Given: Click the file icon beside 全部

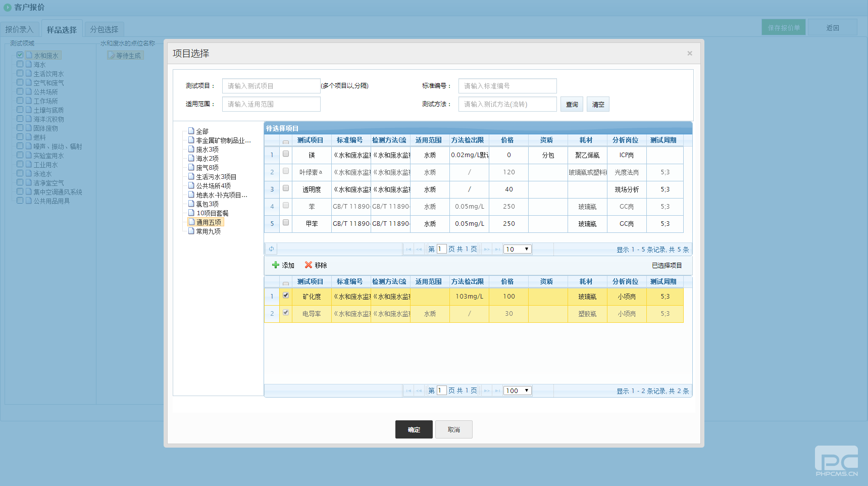Looking at the screenshot, I should click(x=191, y=131).
